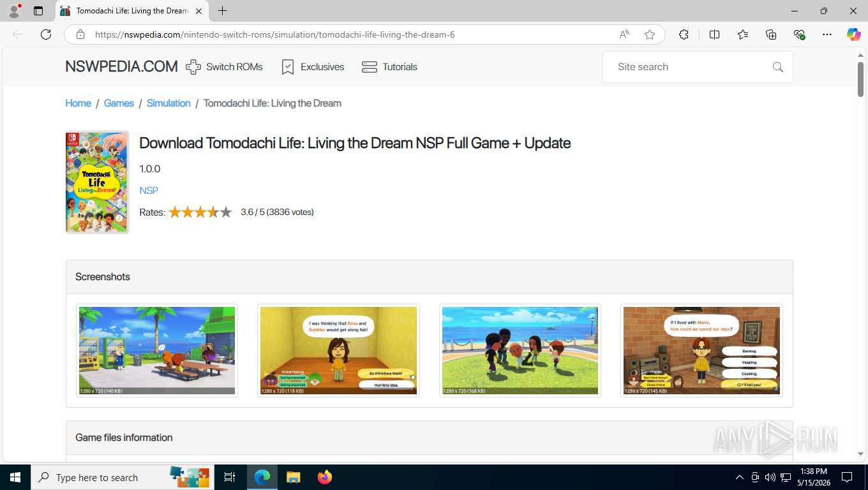Follow the Home breadcrumb link
Image resolution: width=868 pixels, height=490 pixels.
point(78,103)
